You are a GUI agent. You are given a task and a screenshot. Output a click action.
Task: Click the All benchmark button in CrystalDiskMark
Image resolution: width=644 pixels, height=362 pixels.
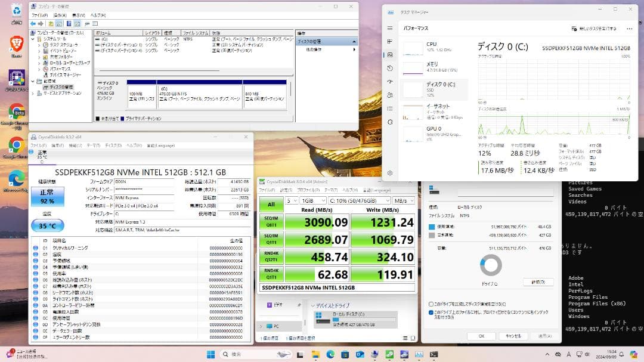coord(271,204)
